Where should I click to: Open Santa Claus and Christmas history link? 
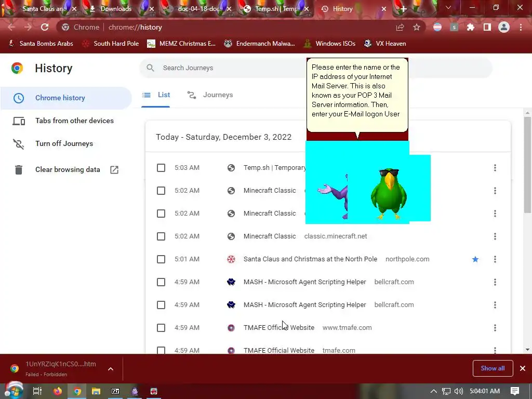(310, 259)
